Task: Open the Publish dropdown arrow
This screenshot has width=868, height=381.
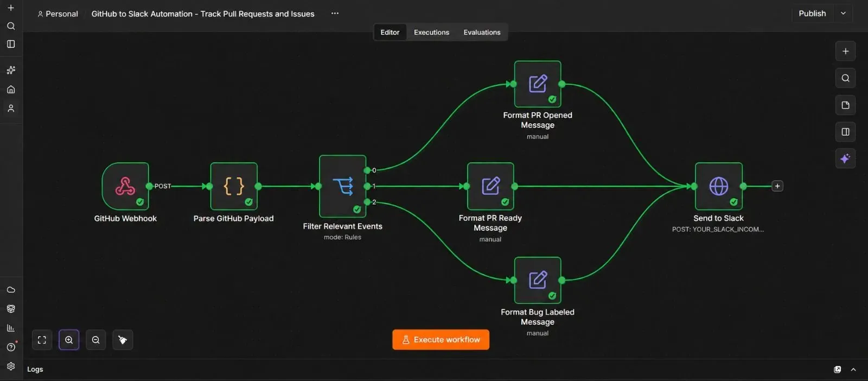Action: point(843,14)
